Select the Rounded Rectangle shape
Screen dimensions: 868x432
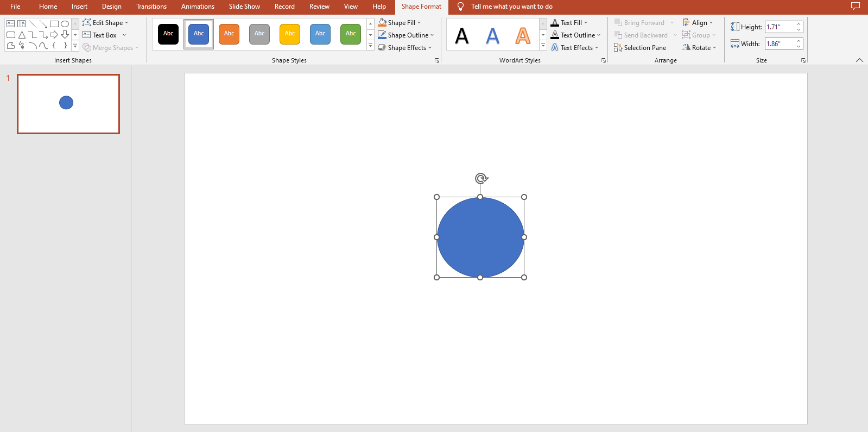[x=11, y=35]
